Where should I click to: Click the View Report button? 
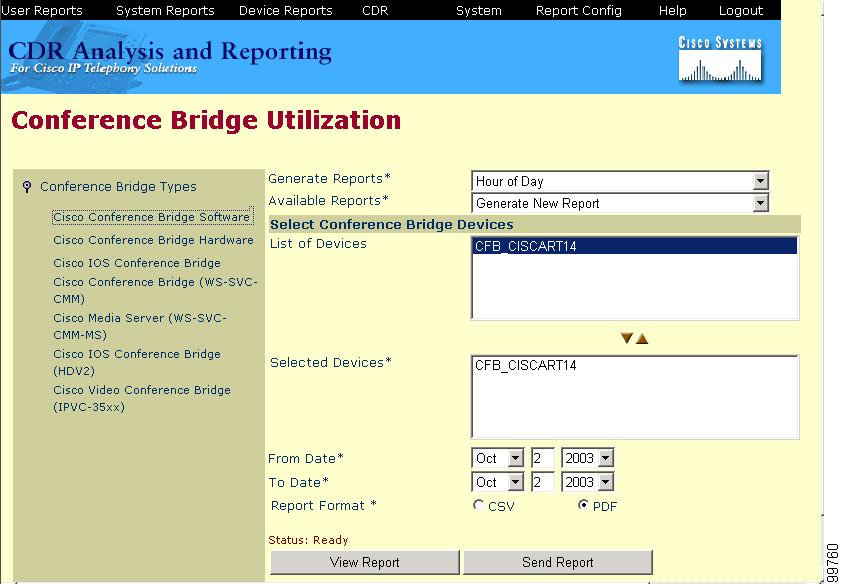pos(365,562)
